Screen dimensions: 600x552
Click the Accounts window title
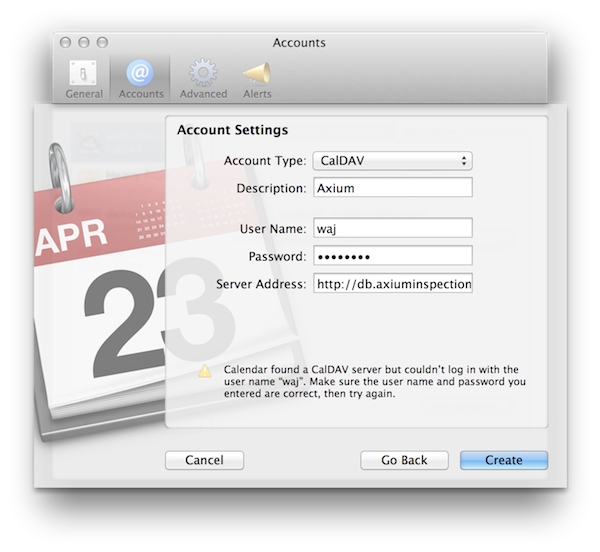[299, 42]
